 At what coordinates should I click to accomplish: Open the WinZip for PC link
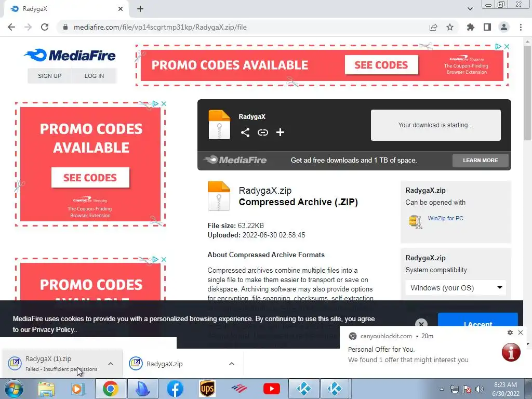click(x=445, y=218)
